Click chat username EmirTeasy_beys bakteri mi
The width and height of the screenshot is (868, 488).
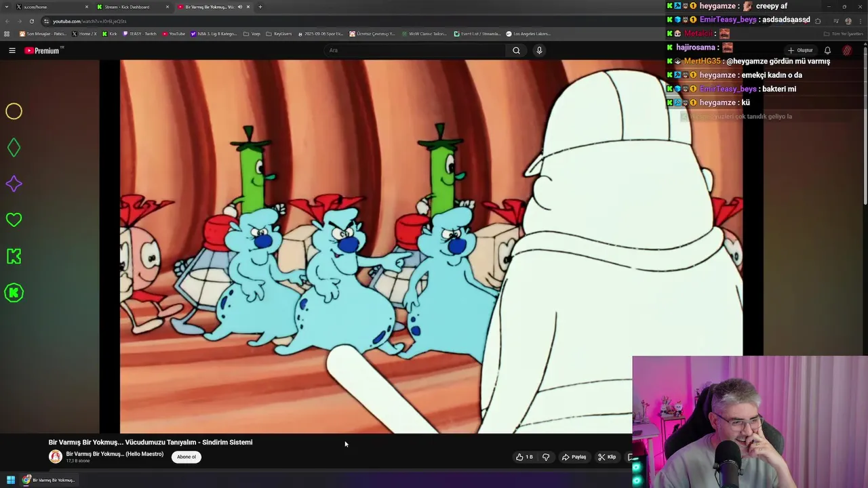click(728, 89)
